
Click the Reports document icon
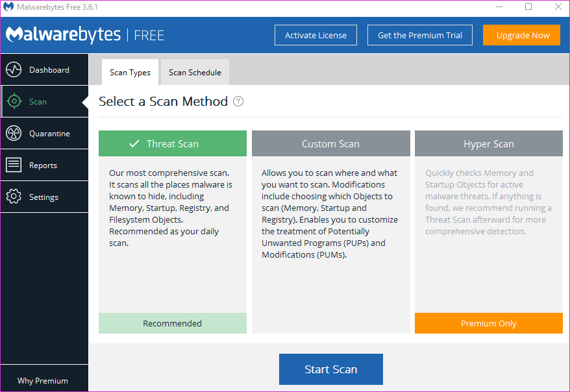coord(14,165)
